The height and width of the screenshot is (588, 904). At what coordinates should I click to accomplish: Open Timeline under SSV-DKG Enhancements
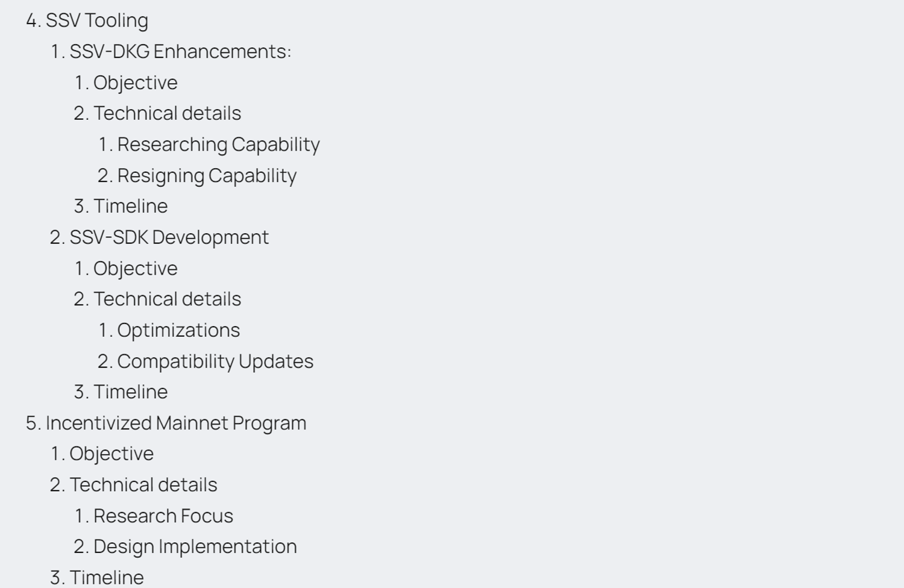130,206
